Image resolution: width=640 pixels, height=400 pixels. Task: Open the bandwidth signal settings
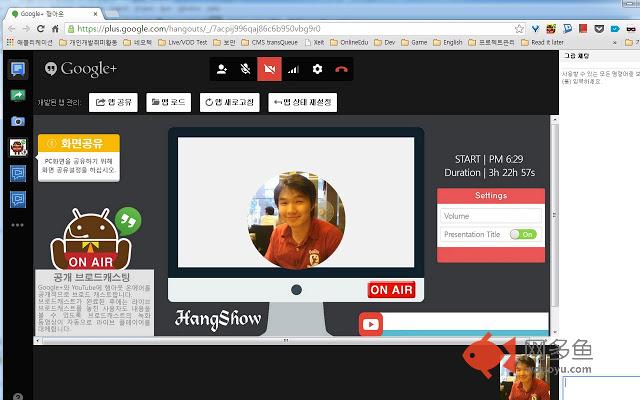tap(293, 69)
